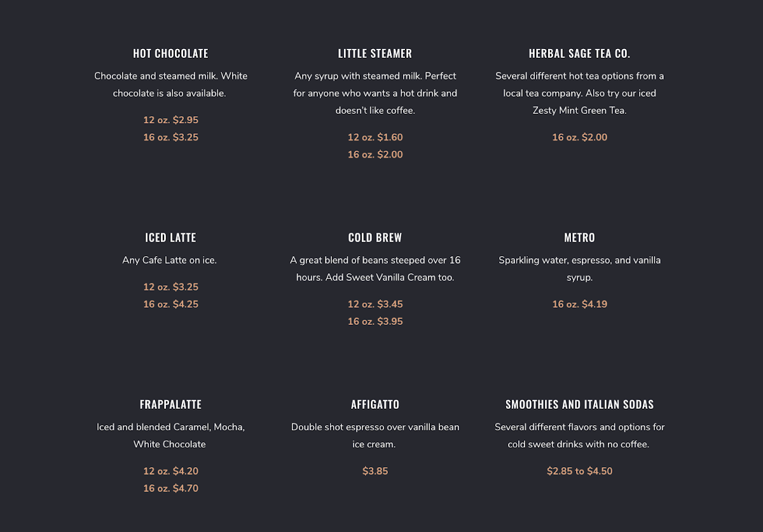Image resolution: width=763 pixels, height=532 pixels.
Task: Select the Frappalatte 16 oz. $4.70 price
Action: tap(170, 488)
